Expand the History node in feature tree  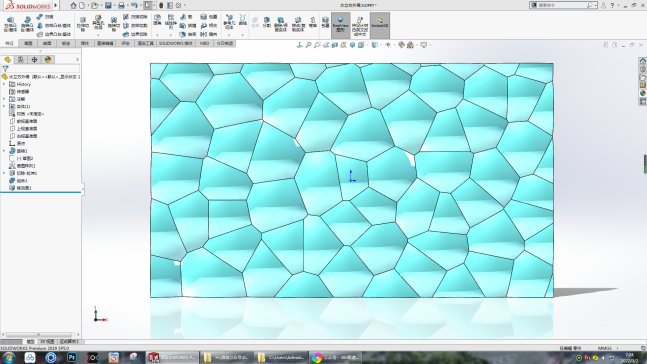pyautogui.click(x=4, y=84)
